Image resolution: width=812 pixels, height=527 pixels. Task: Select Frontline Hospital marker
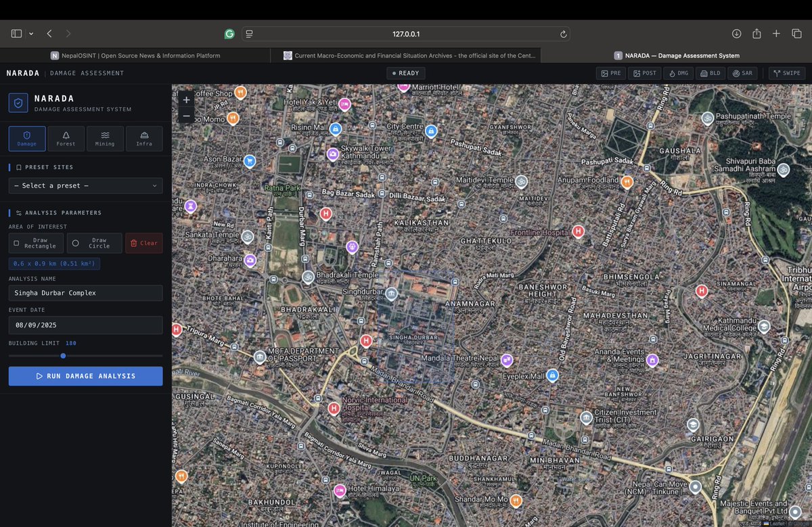(578, 231)
